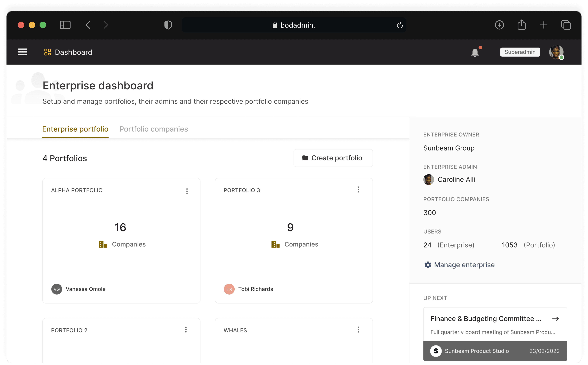The image size is (588, 365).
Task: Click the 24 enterprise users value
Action: click(x=427, y=245)
